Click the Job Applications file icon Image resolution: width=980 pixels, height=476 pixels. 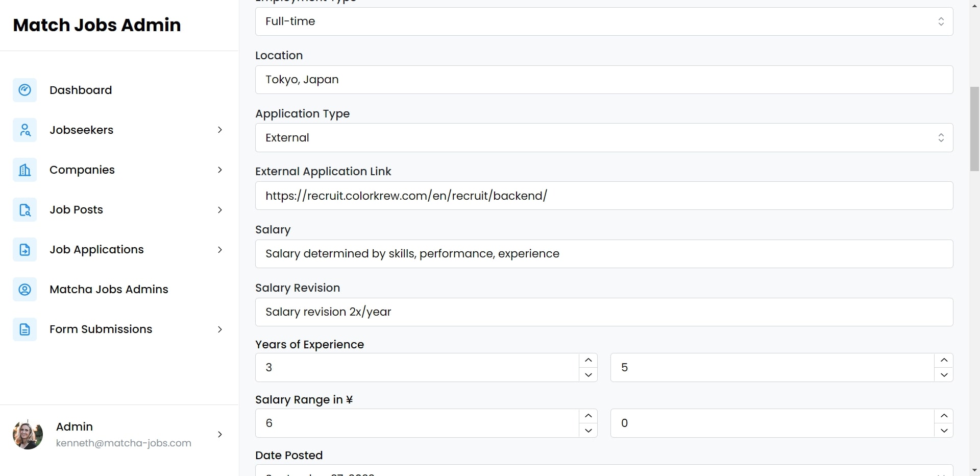click(24, 249)
